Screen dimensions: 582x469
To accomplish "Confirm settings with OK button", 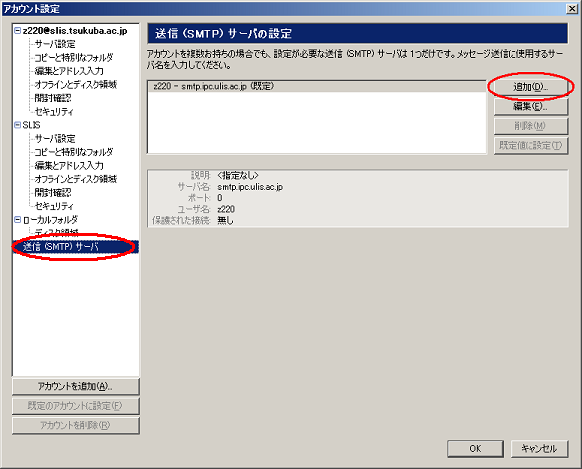I will tap(475, 449).
